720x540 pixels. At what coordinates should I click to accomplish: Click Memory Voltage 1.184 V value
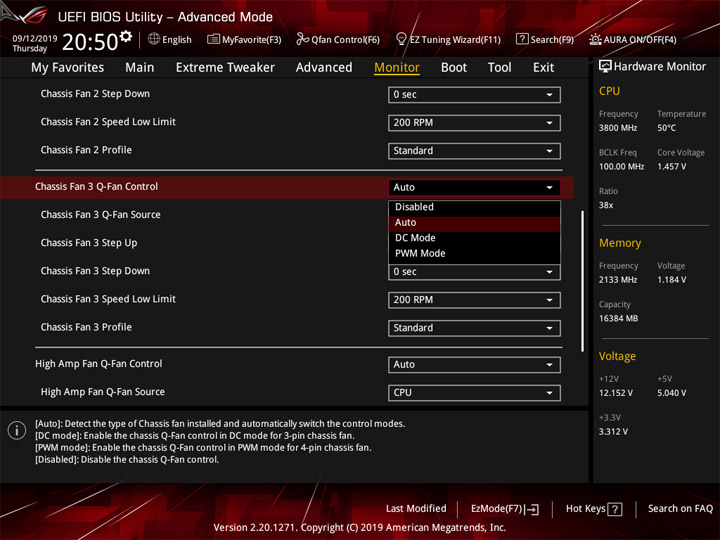click(672, 280)
